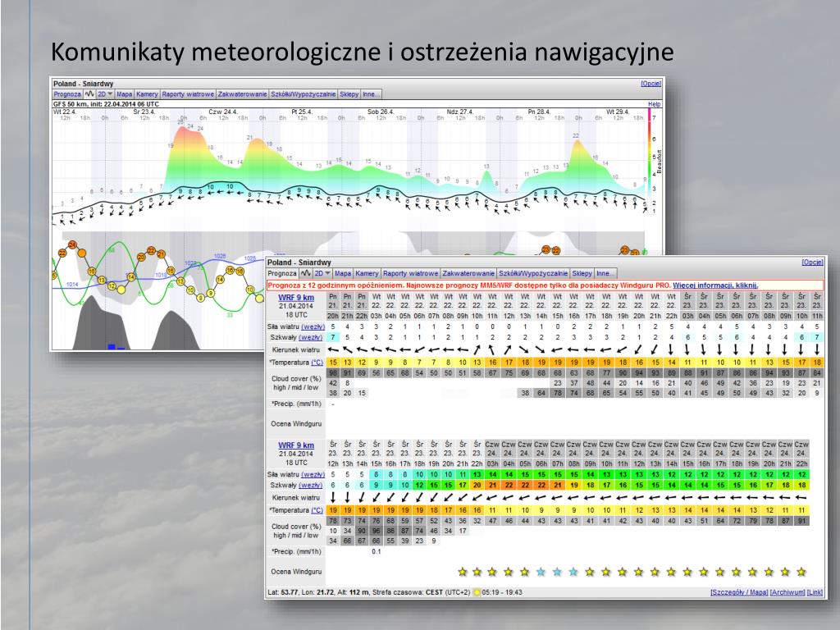Click the 'Pt 25.4.' day label on graph
The height and width of the screenshot is (630, 840).
[x=302, y=112]
